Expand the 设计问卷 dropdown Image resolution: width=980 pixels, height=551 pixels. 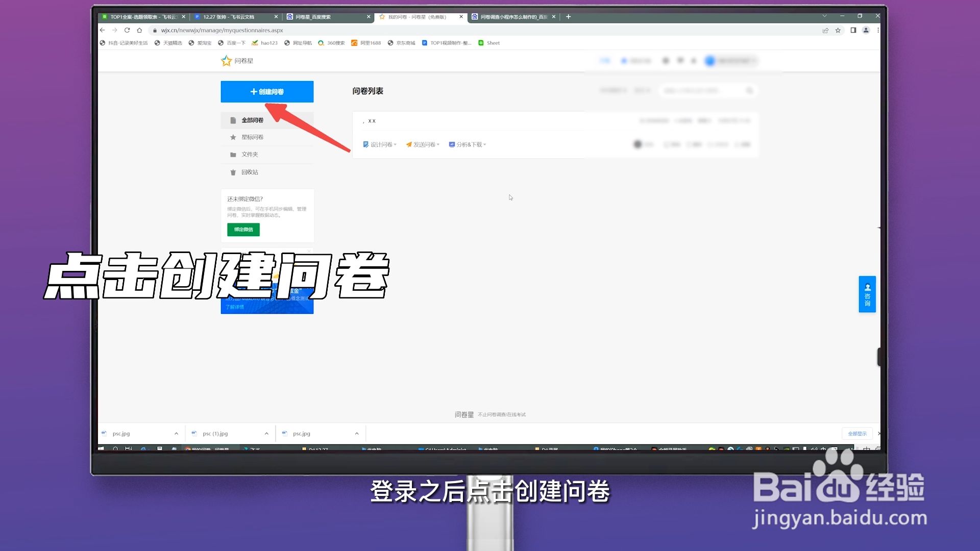380,145
